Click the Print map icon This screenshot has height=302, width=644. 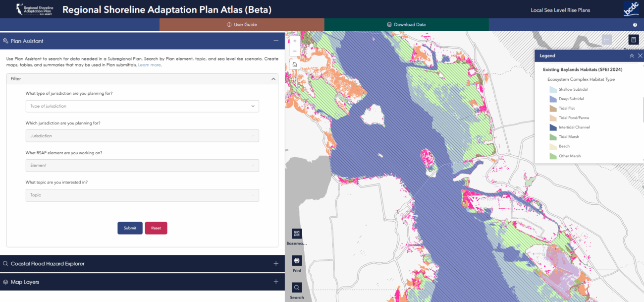(297, 261)
